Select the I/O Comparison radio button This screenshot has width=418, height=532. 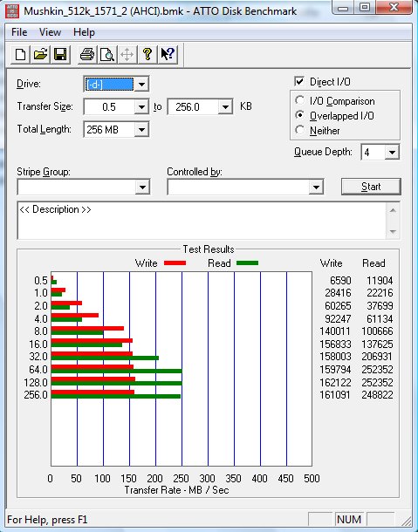click(x=299, y=100)
